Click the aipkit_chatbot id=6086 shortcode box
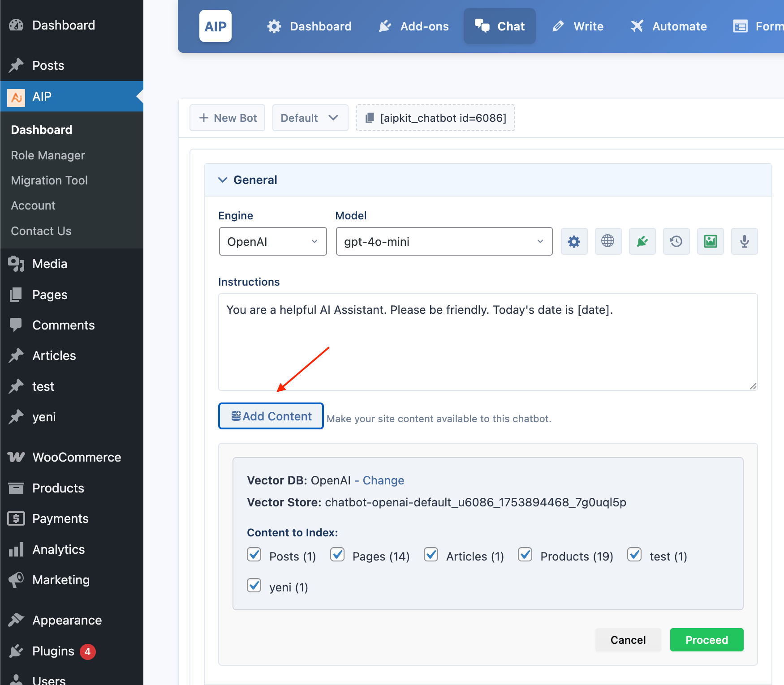Image resolution: width=784 pixels, height=685 pixels. point(435,118)
